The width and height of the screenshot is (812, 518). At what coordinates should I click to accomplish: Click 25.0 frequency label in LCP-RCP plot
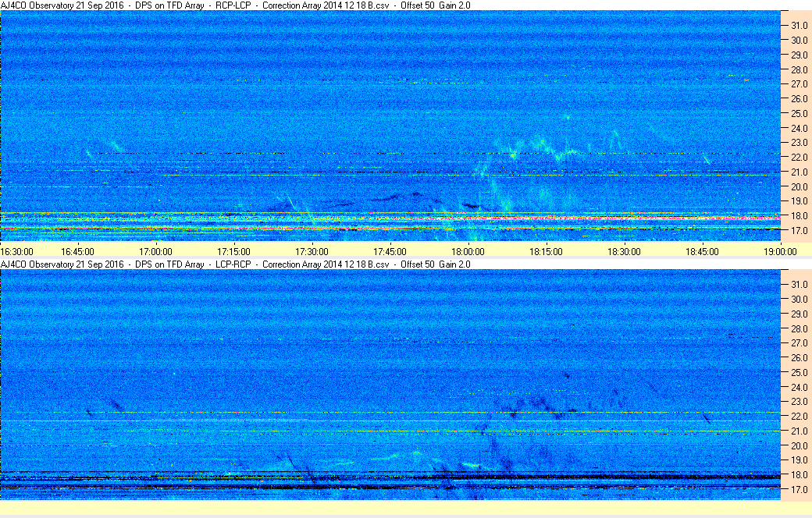tap(799, 373)
